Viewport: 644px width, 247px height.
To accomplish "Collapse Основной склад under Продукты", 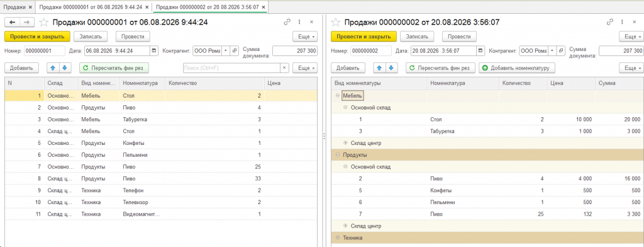I will (x=345, y=167).
